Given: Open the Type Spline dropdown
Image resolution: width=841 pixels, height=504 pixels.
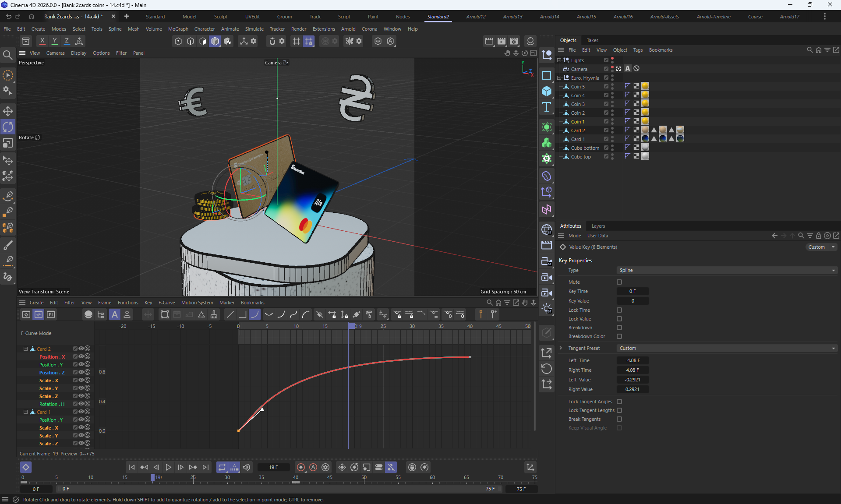Looking at the screenshot, I should [x=726, y=270].
